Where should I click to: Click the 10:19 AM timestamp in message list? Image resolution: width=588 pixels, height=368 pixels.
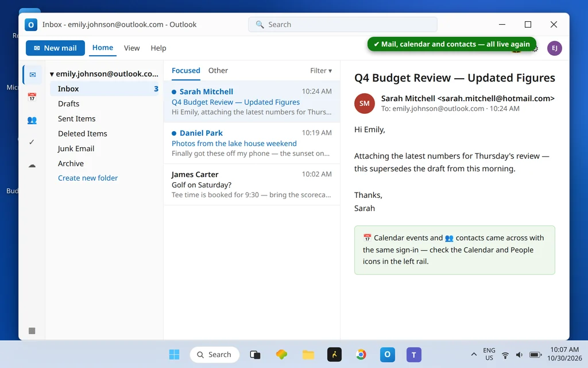pos(316,133)
